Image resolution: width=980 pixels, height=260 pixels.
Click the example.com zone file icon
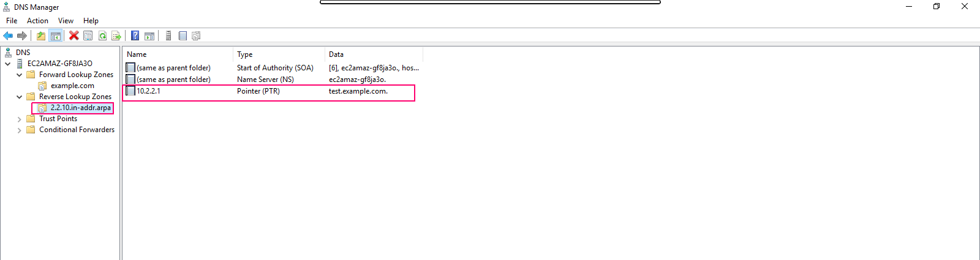coord(42,86)
